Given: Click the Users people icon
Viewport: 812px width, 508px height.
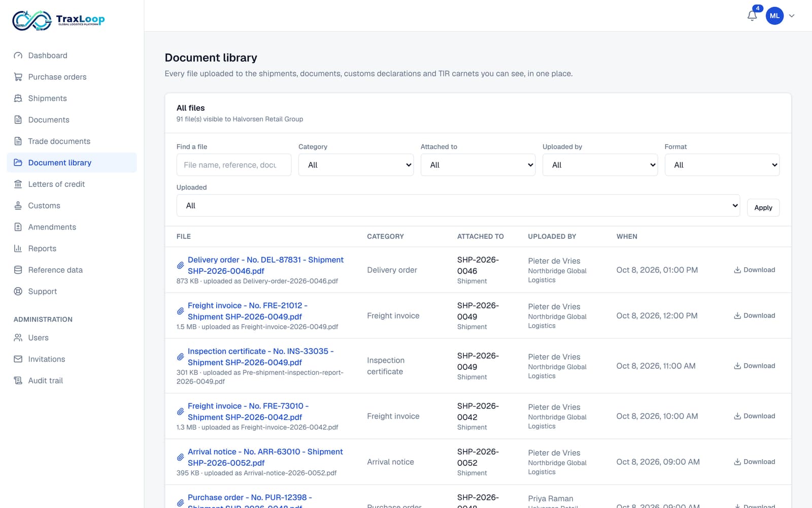Looking at the screenshot, I should point(18,338).
